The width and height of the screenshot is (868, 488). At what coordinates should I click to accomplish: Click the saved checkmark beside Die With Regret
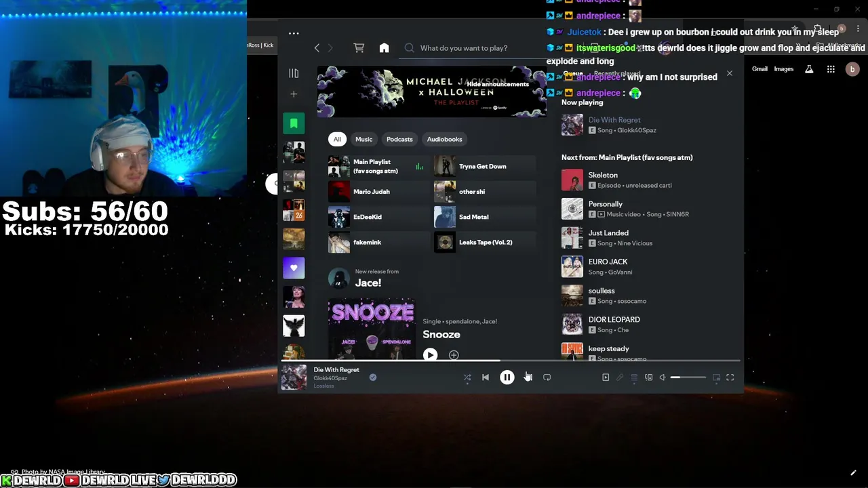click(x=372, y=378)
